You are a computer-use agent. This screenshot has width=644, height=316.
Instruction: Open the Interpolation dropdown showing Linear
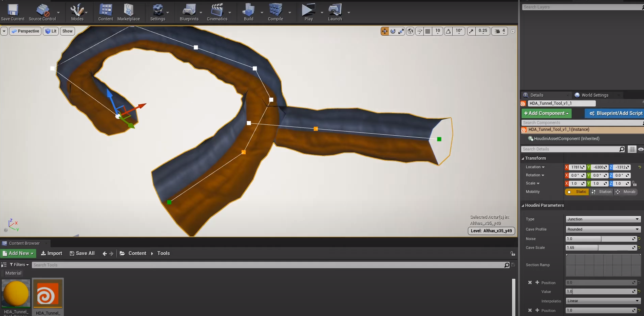coord(603,301)
